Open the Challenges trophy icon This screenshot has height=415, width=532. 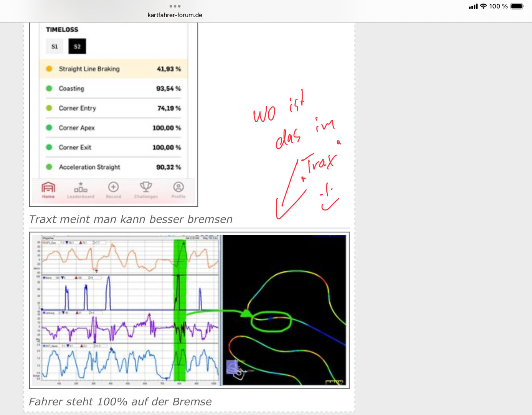pyautogui.click(x=146, y=190)
